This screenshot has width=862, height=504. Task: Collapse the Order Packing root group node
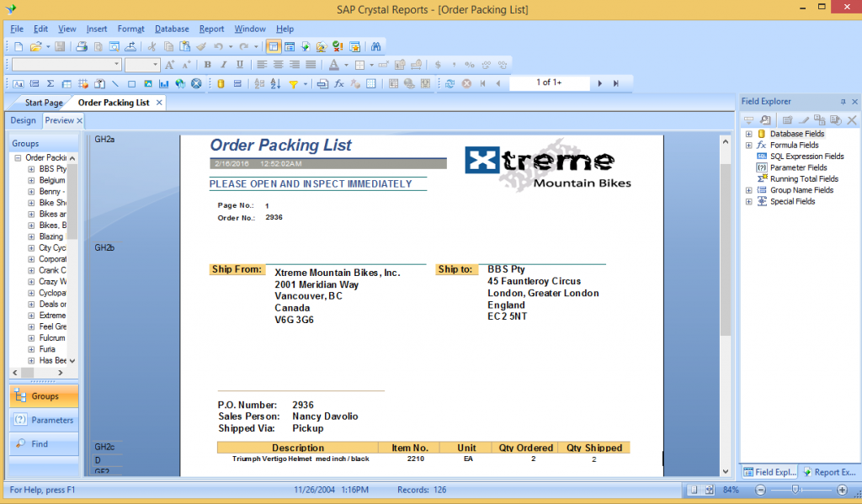[18, 157]
